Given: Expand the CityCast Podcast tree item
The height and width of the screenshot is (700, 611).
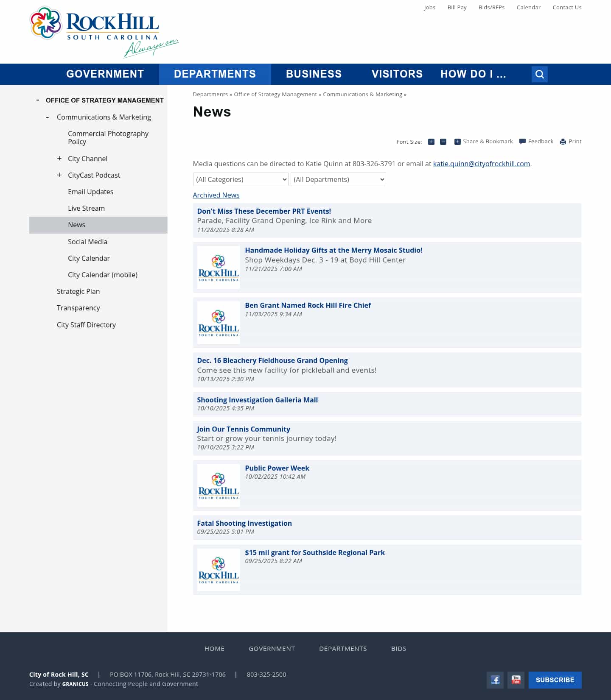Looking at the screenshot, I should 59,175.
